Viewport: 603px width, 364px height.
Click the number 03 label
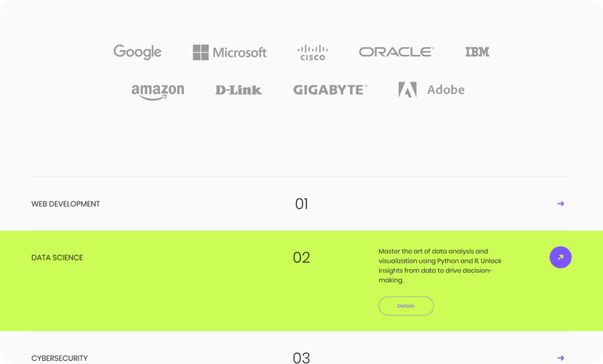pos(301,358)
